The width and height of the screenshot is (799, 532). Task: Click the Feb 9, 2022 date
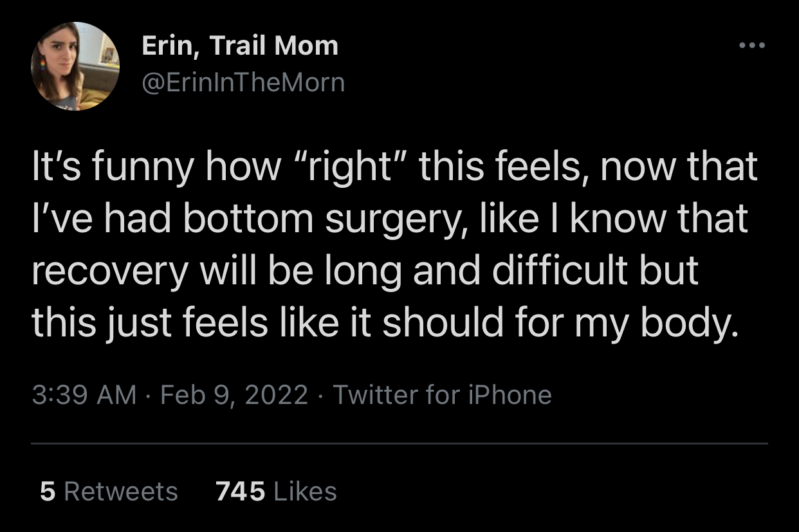234,394
